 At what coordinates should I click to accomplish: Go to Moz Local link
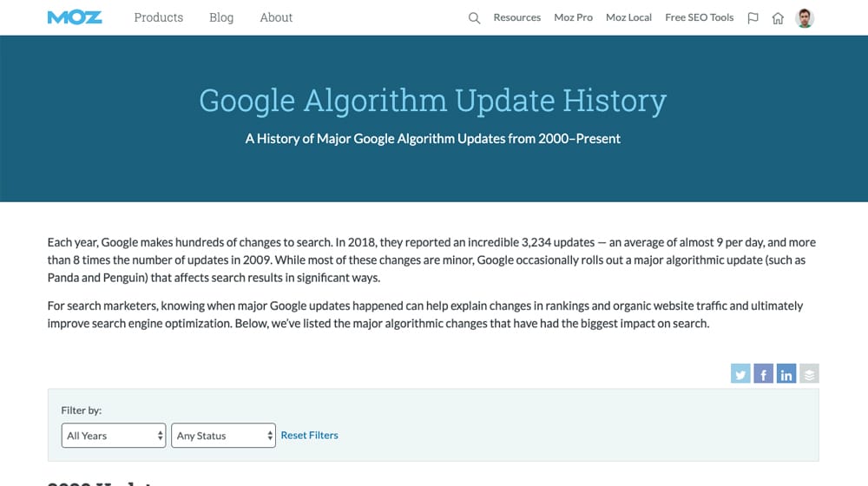click(x=628, y=17)
